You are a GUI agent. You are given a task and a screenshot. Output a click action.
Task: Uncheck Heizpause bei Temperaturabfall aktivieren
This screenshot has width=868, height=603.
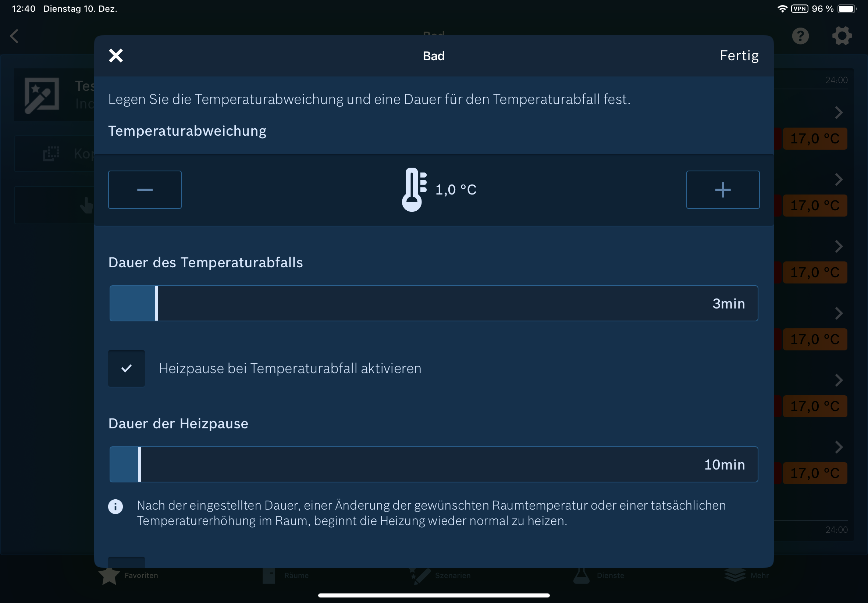[127, 368]
